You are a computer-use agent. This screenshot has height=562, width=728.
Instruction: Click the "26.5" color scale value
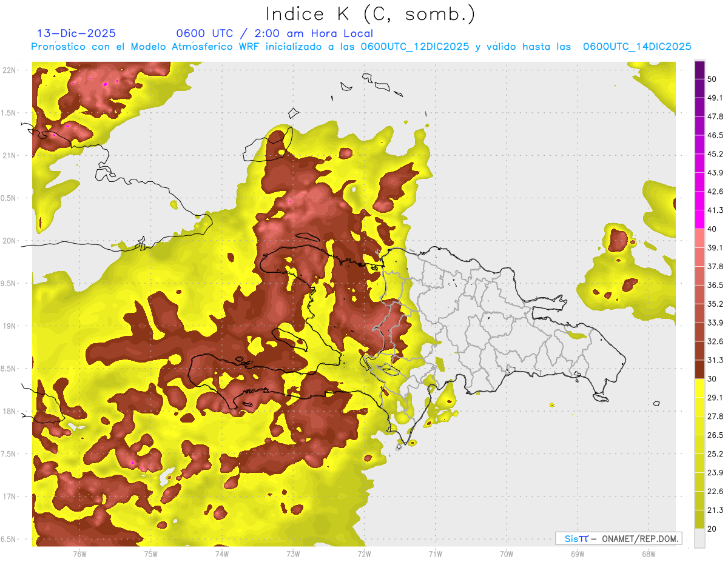(715, 435)
